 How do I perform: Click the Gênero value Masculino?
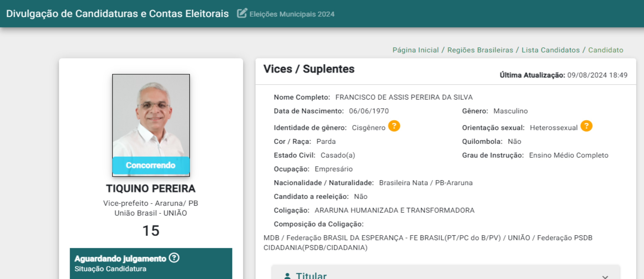[x=510, y=111]
